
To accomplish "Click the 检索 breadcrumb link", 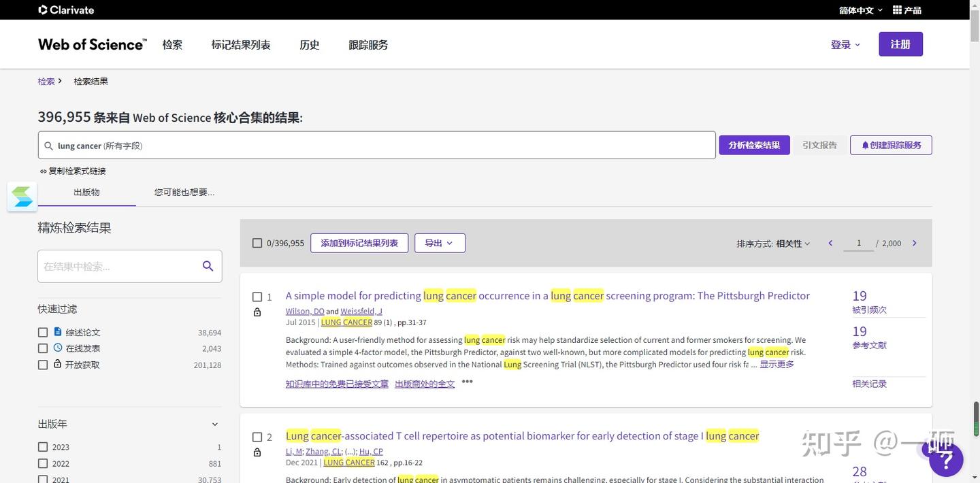I will [46, 81].
